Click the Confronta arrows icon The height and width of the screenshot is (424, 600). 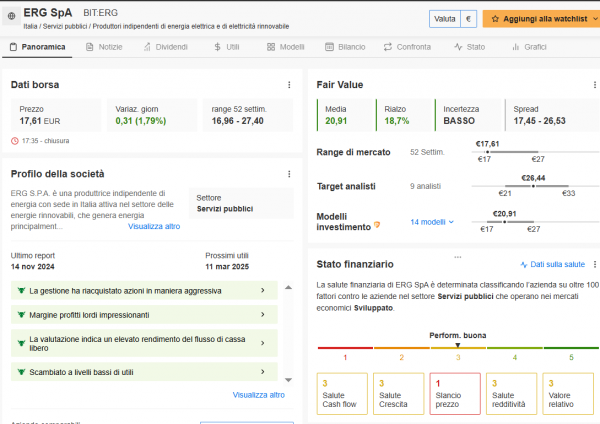click(388, 47)
